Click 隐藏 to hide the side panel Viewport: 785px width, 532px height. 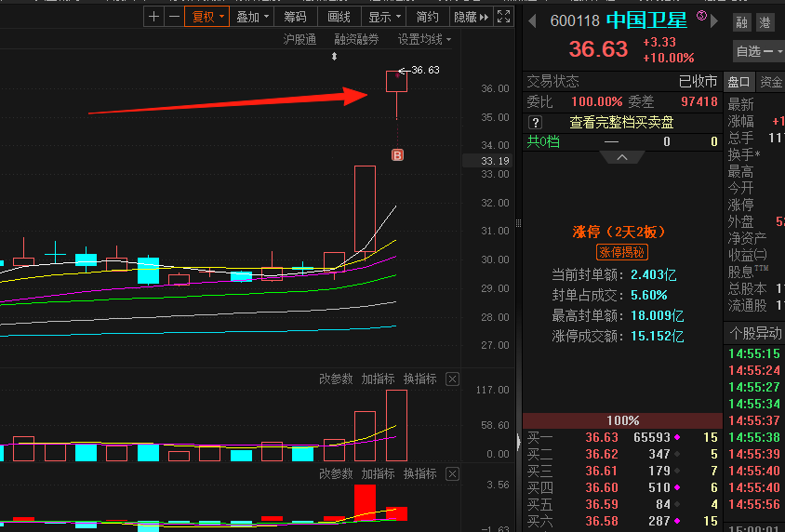tap(472, 17)
